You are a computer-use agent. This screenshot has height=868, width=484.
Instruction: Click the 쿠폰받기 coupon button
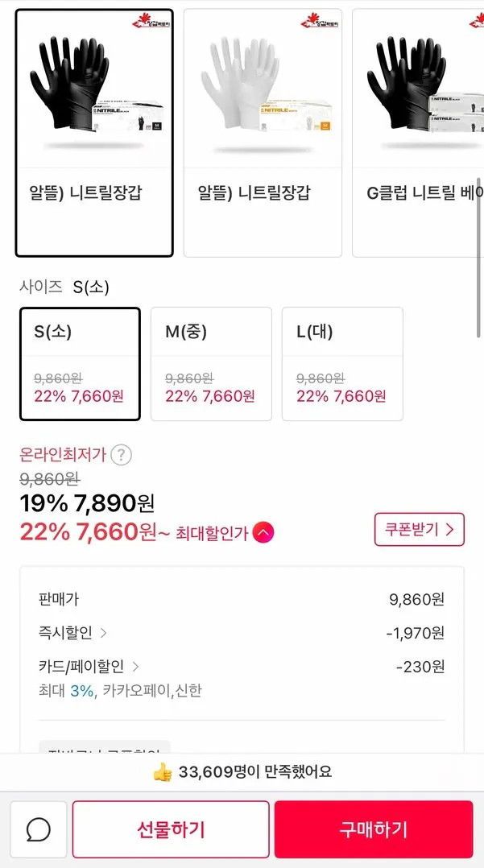pyautogui.click(x=418, y=530)
